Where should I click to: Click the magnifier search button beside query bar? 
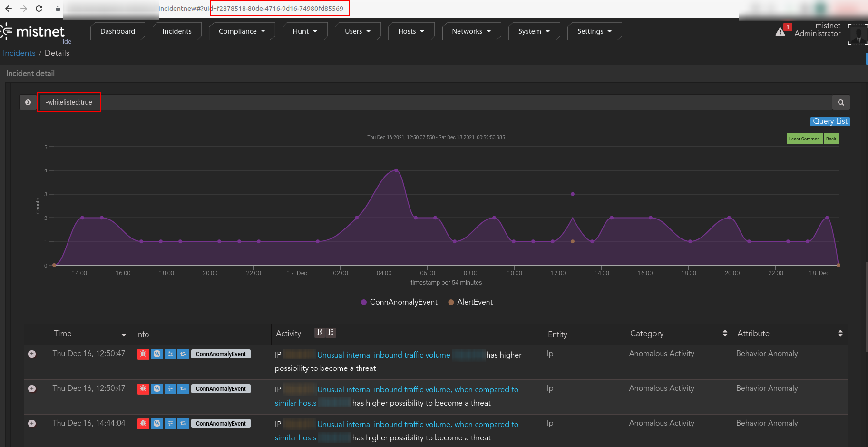[840, 102]
